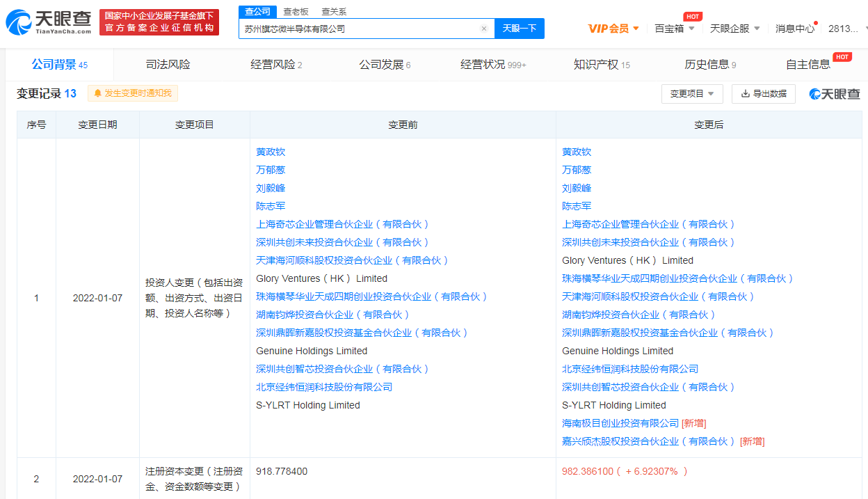This screenshot has width=868, height=499.
Task: Select the 司法风险 tab
Action: (168, 65)
